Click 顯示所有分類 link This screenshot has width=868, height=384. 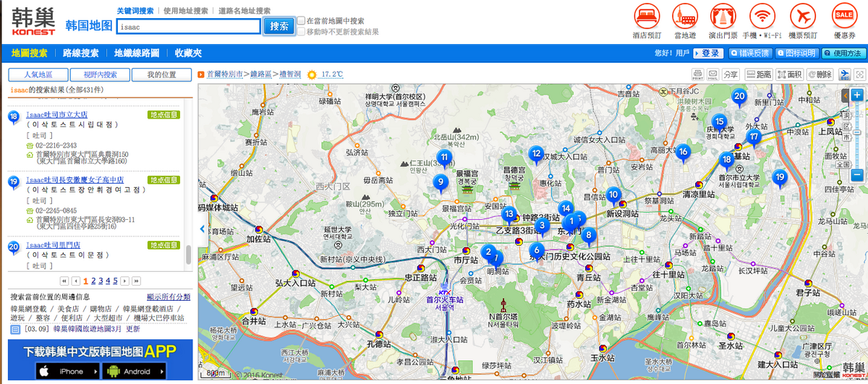[169, 296]
